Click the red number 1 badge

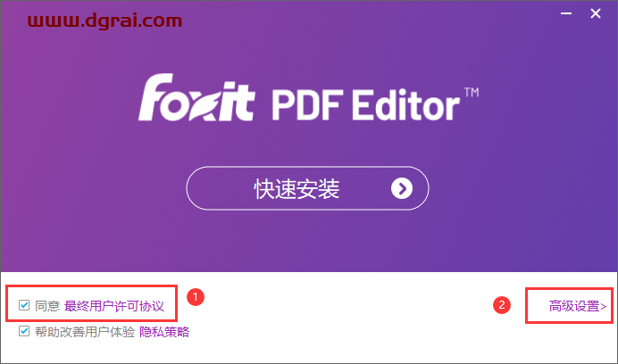[x=195, y=296]
